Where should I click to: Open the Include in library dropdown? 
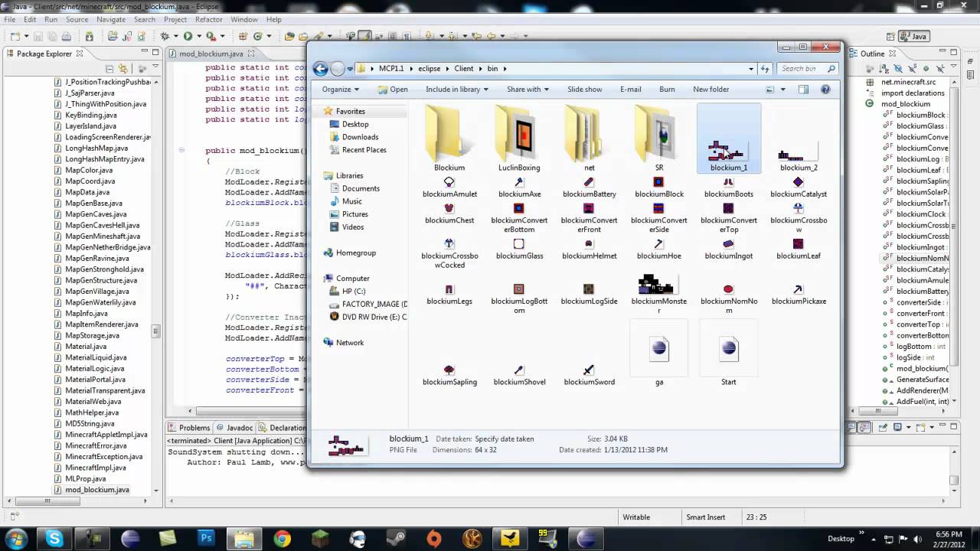tap(457, 90)
